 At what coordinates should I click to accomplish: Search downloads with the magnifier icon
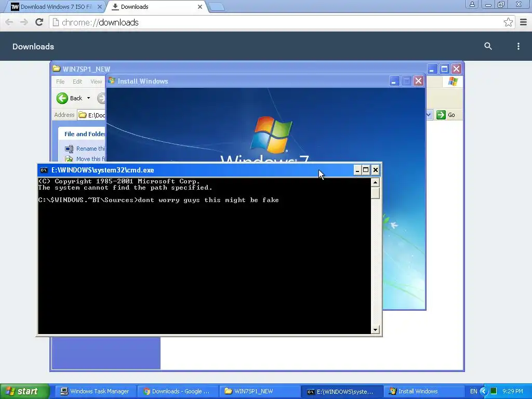tap(488, 46)
